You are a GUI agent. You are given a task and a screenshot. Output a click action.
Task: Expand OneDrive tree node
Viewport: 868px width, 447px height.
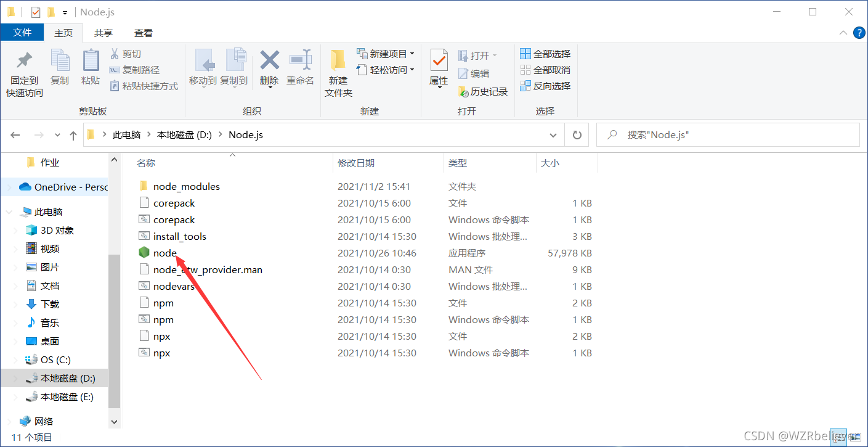coord(9,187)
